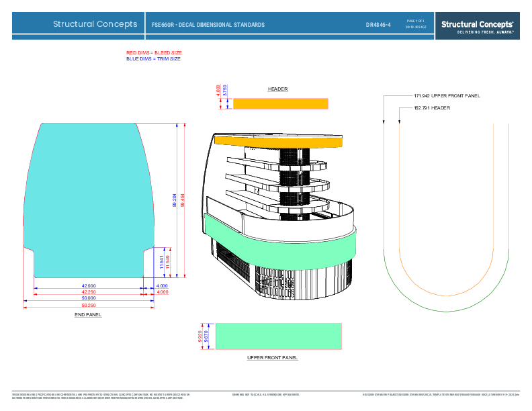
Task: Select the orange header decal rectangle
Action: 281,104
